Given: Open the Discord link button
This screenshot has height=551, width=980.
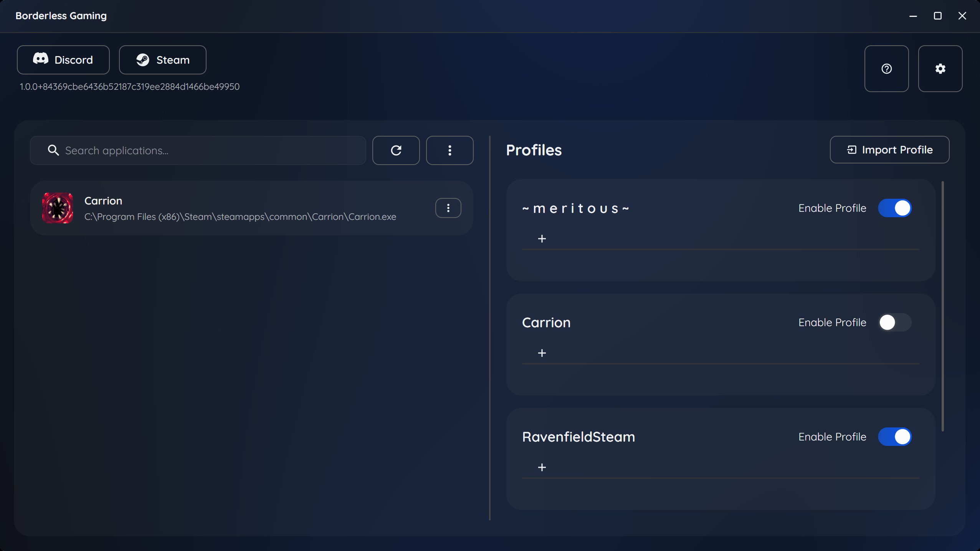Looking at the screenshot, I should pos(63,60).
